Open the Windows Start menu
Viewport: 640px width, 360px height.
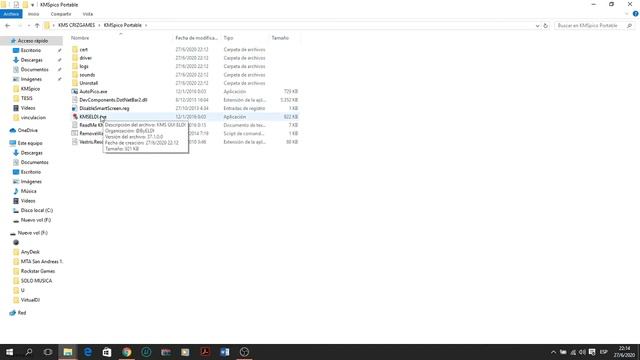click(9, 352)
